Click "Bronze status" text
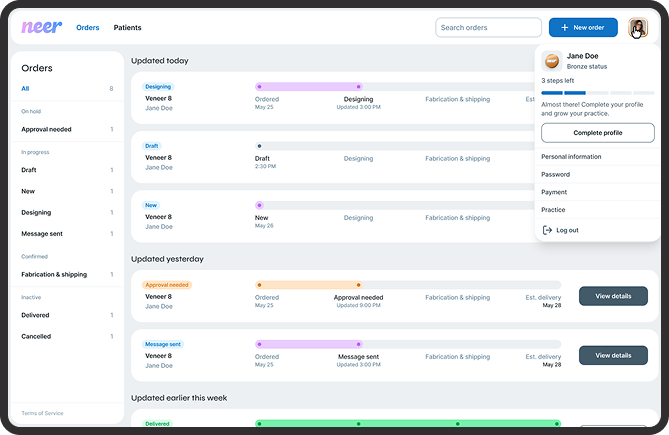Viewport: 669px width, 435px height. pos(587,67)
